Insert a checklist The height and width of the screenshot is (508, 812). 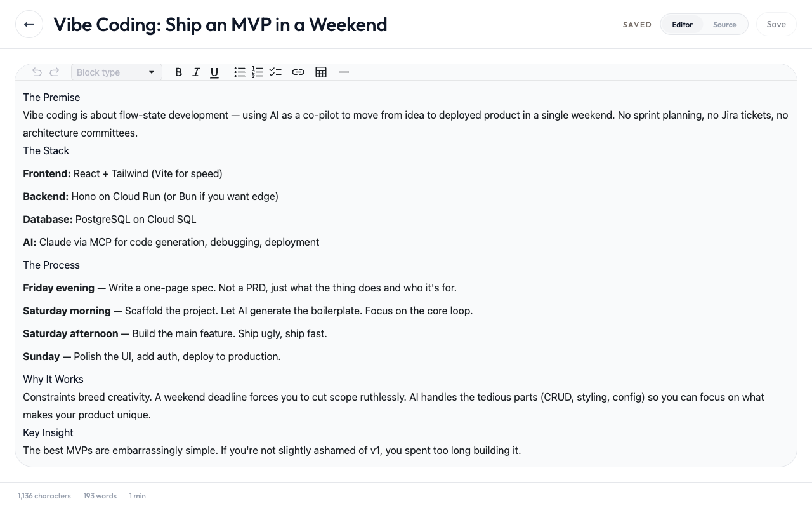(x=275, y=72)
